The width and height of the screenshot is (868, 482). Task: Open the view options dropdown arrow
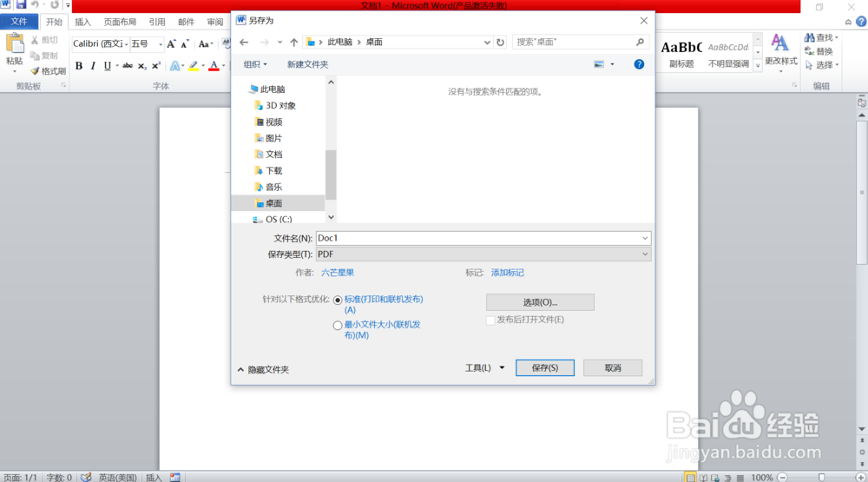point(612,64)
